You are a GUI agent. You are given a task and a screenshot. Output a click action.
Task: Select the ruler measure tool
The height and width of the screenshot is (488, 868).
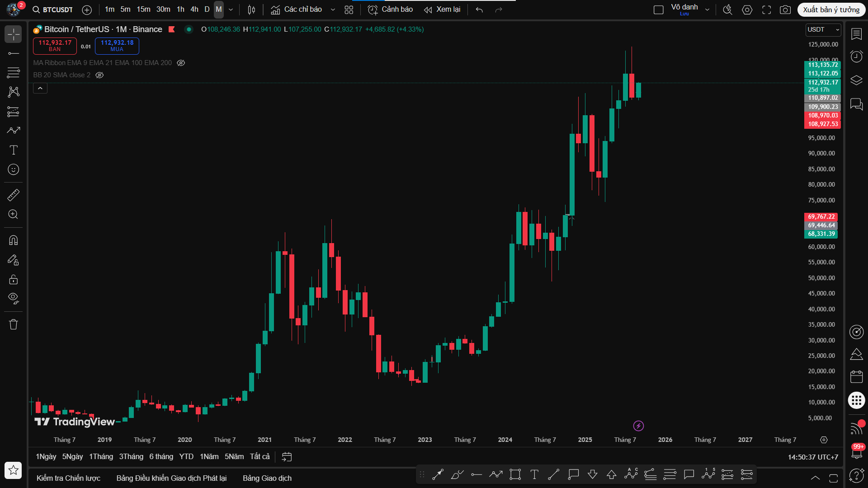point(14,195)
